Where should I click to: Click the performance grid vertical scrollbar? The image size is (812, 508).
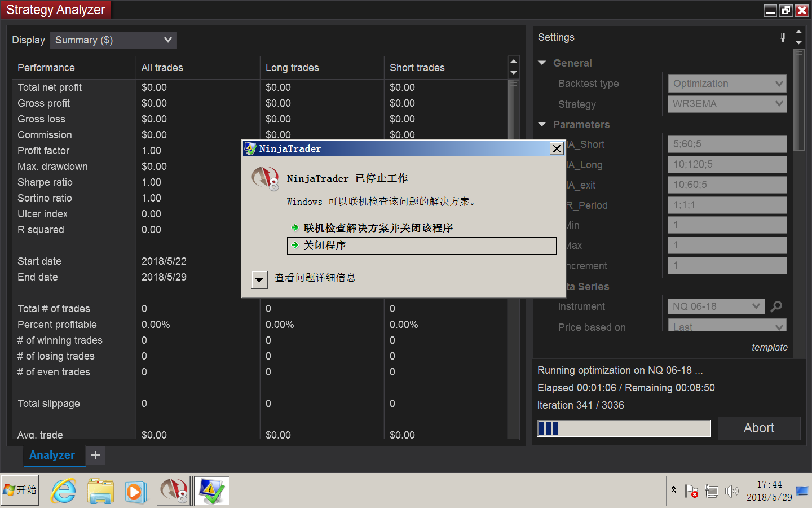click(x=514, y=260)
